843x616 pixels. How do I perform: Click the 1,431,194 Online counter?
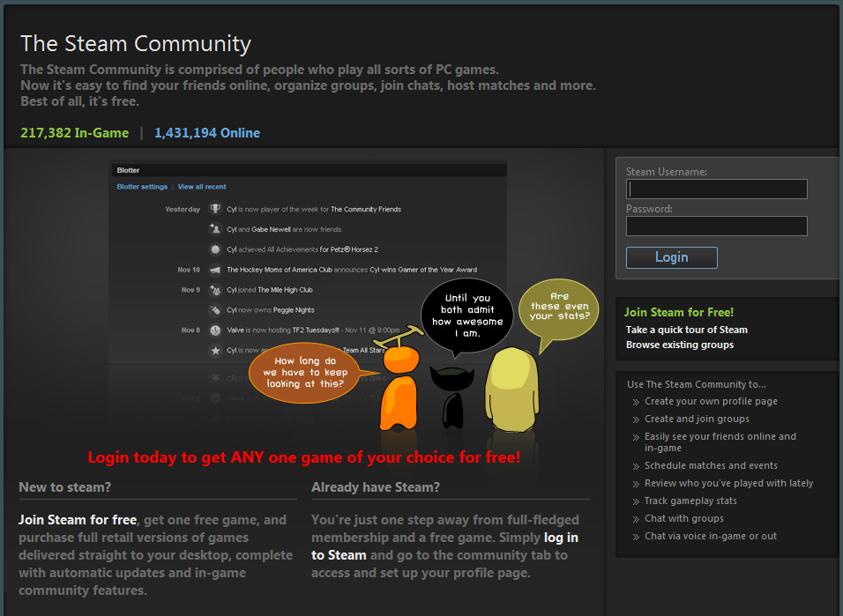(207, 133)
